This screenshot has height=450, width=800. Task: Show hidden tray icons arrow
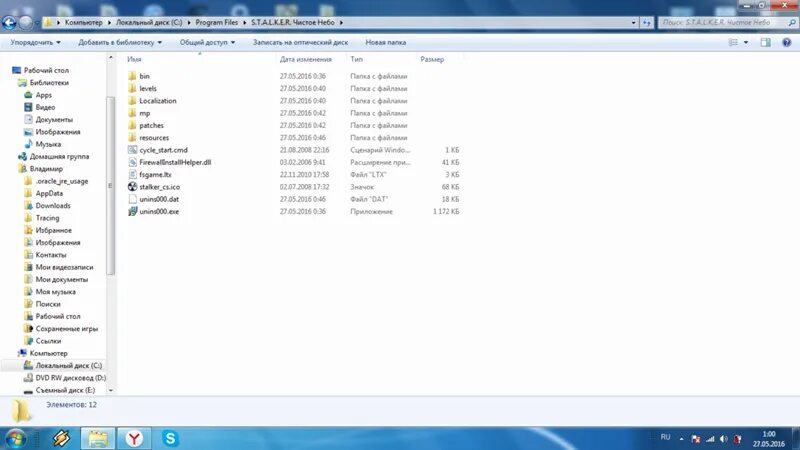click(x=681, y=439)
